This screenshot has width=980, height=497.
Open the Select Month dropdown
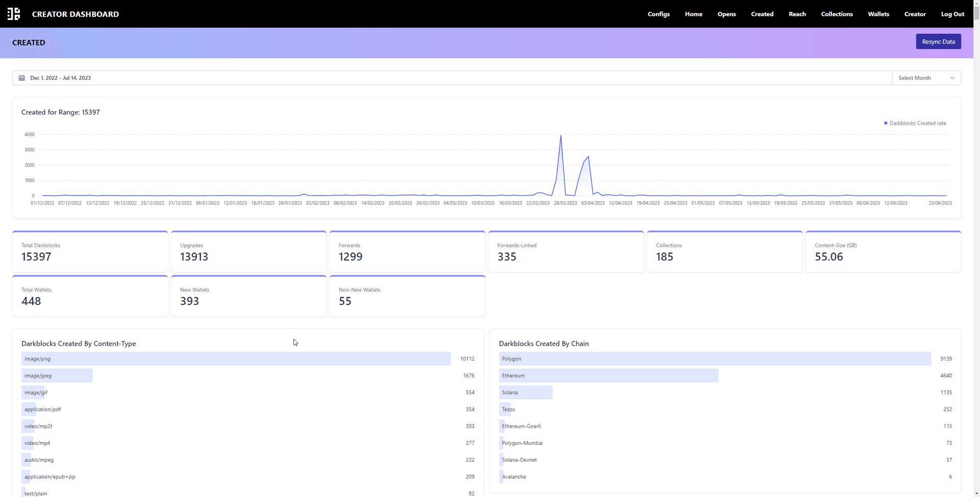click(926, 78)
